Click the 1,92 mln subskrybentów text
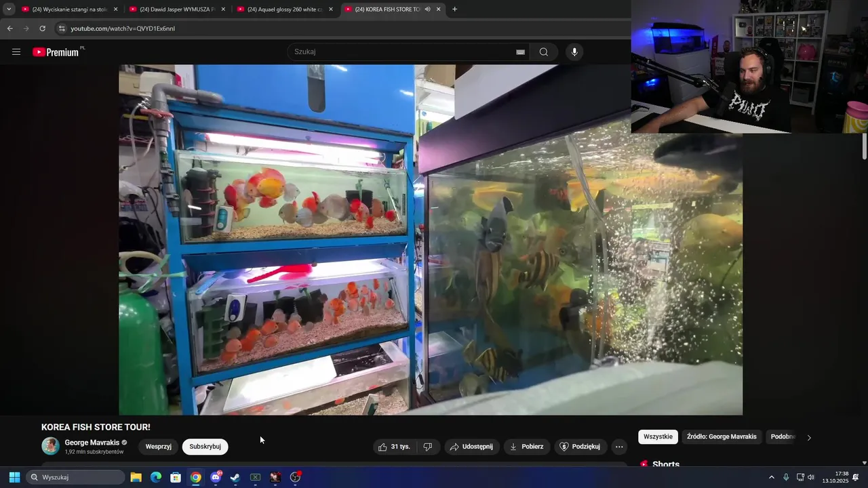 (94, 452)
